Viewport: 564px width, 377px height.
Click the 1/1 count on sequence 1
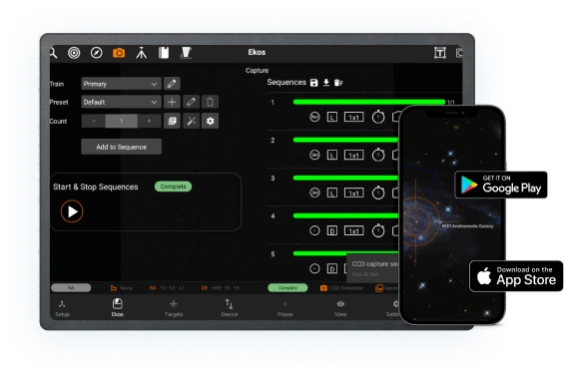click(451, 103)
